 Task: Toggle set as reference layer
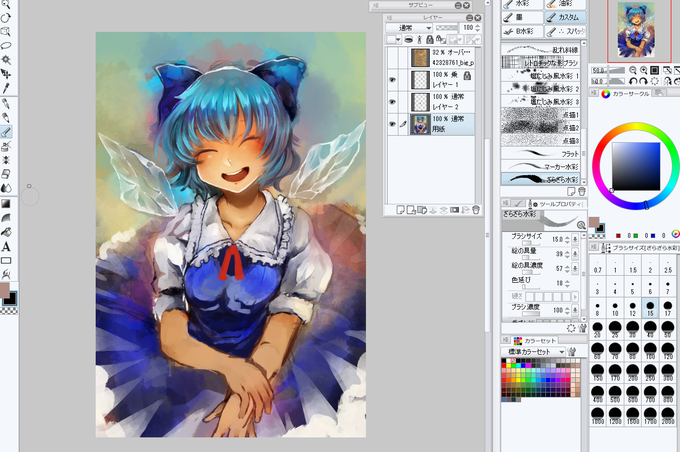[x=420, y=39]
